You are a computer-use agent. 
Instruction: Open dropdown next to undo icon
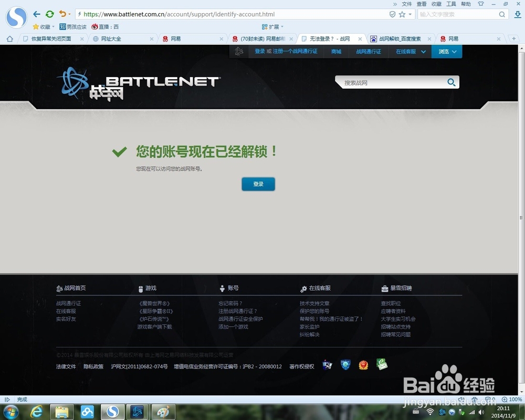[x=69, y=14]
